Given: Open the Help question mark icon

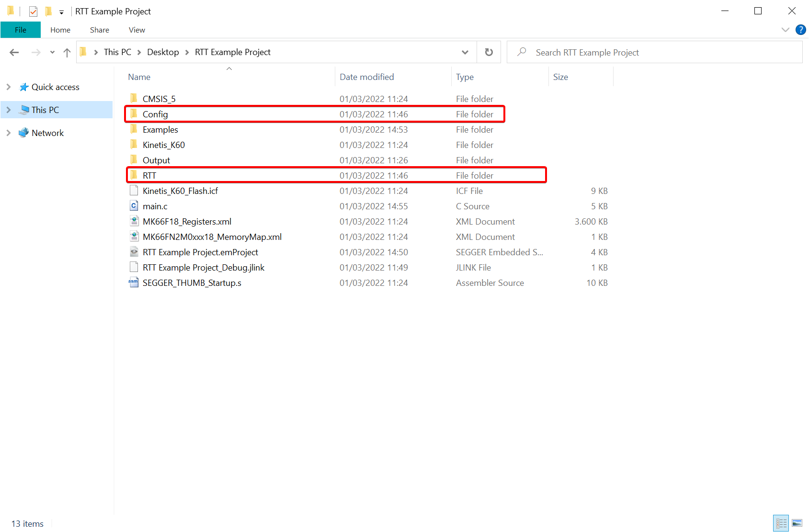Looking at the screenshot, I should tap(800, 30).
